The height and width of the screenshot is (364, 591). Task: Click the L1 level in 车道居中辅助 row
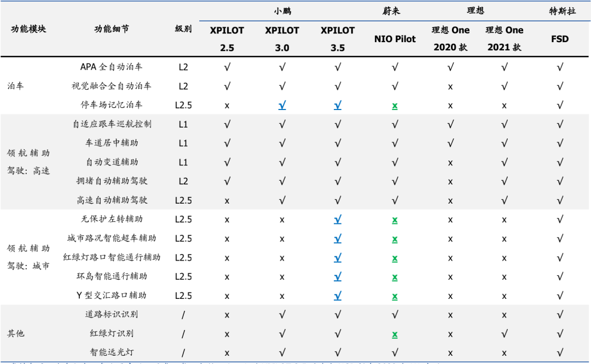pos(183,143)
